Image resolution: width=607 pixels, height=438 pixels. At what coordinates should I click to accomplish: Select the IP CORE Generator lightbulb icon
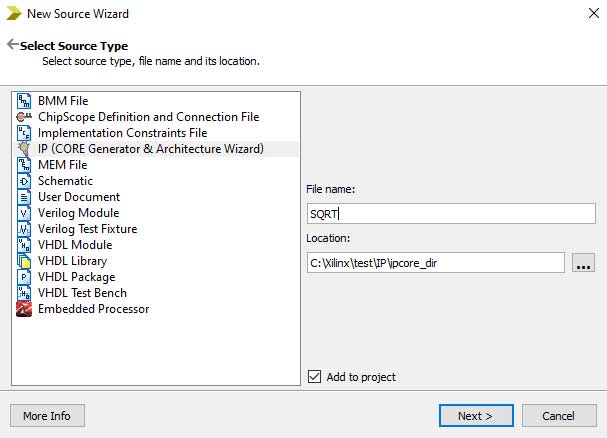coord(25,149)
